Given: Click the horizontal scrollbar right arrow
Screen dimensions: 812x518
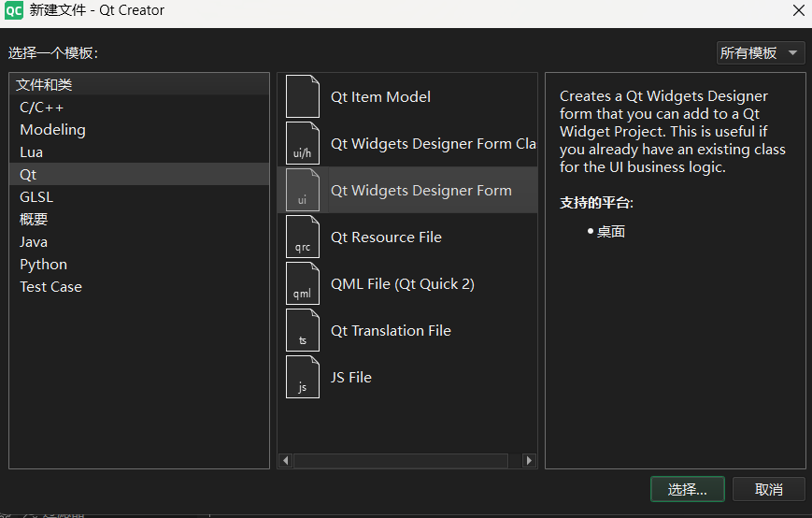Looking at the screenshot, I should 529,461.
